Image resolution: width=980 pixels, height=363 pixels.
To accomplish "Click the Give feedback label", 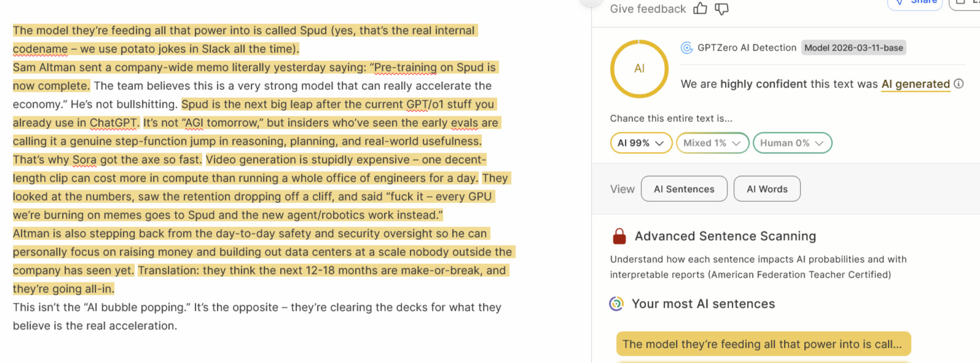I will pyautogui.click(x=648, y=9).
